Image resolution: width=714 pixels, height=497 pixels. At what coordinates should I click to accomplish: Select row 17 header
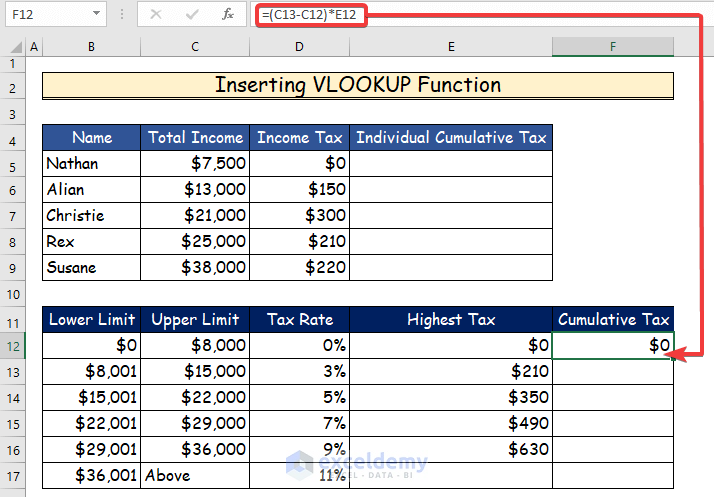13,477
